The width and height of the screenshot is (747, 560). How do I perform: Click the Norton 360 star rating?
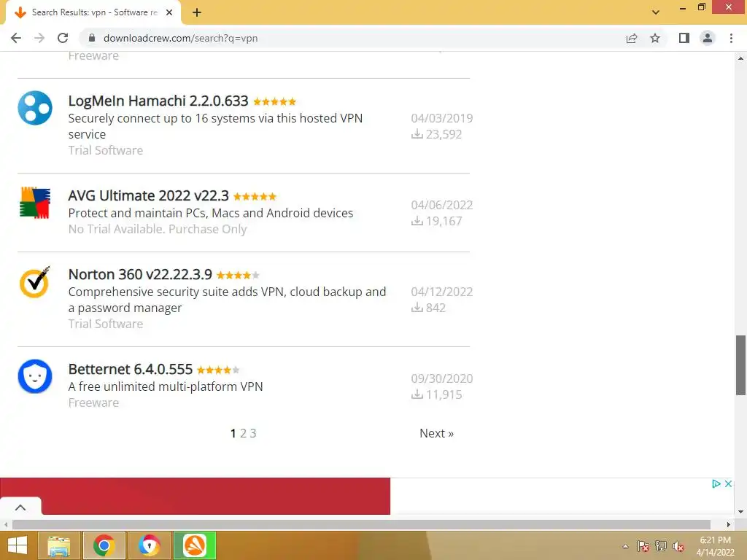[x=238, y=275]
